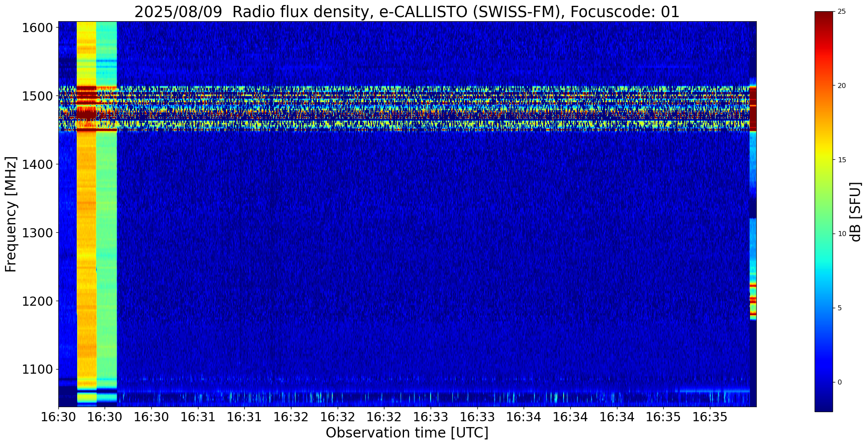Screen dimensions: 868x445
Task: Click the 1200 frequency tick label
Action: [x=37, y=301]
